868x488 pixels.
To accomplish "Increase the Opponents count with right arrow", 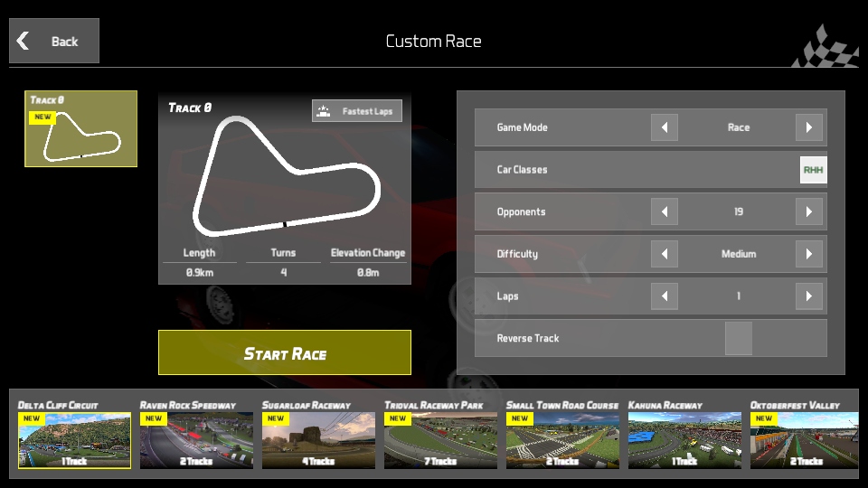I will (809, 212).
